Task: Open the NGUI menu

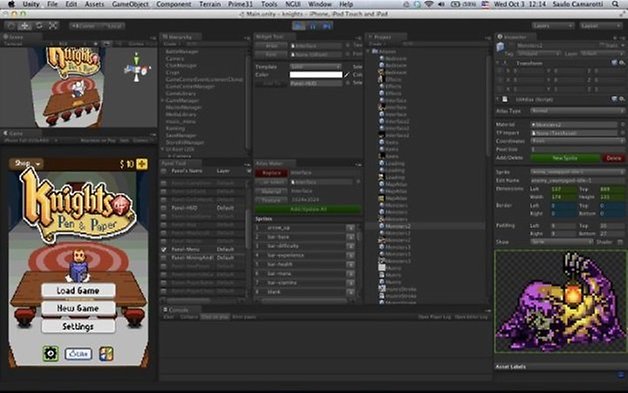Action: click(x=293, y=4)
